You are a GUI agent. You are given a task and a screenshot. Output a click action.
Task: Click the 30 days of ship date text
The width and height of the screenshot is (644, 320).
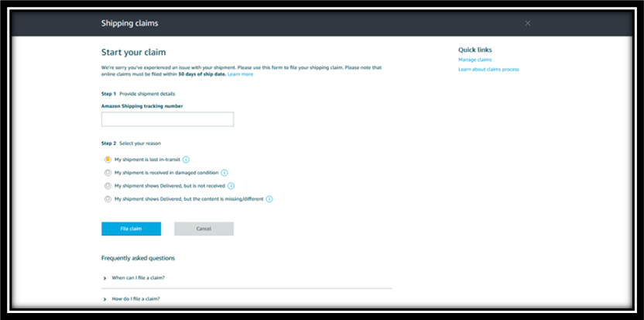(x=202, y=74)
